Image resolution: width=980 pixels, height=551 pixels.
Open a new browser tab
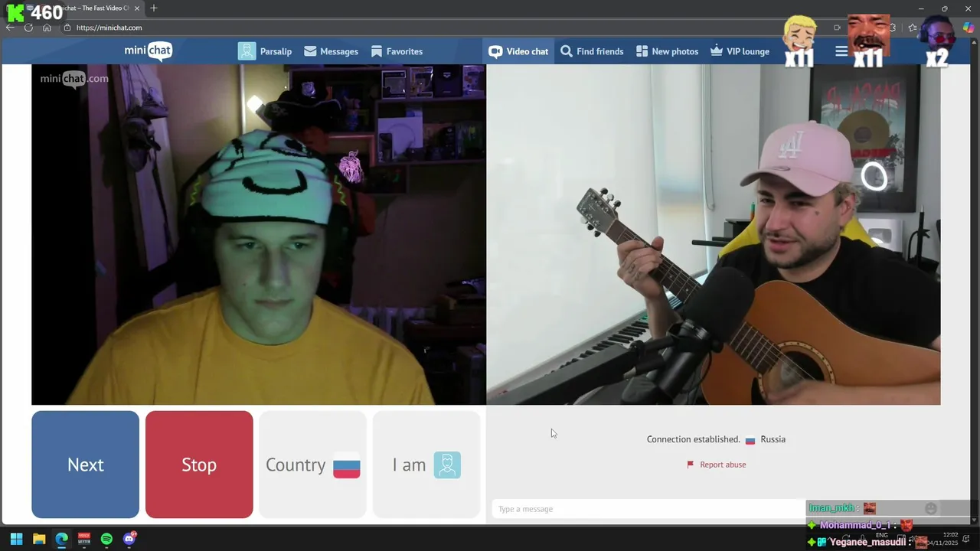tap(154, 8)
